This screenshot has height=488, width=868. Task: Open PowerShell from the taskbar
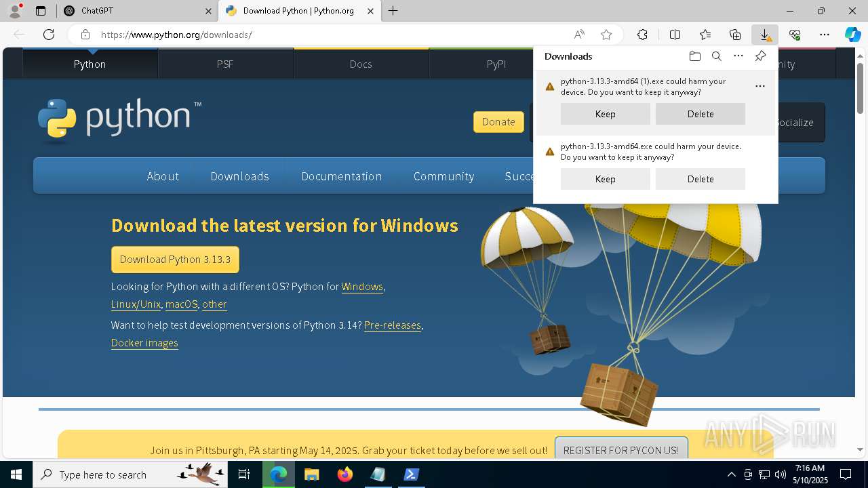pos(412,474)
